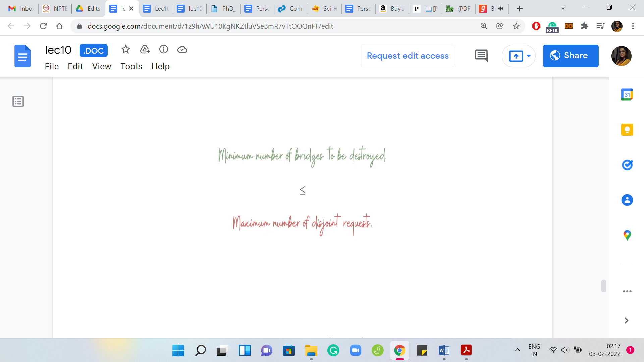644x362 pixels.
Task: Collapse the side panel chevron
Action: pos(626,321)
